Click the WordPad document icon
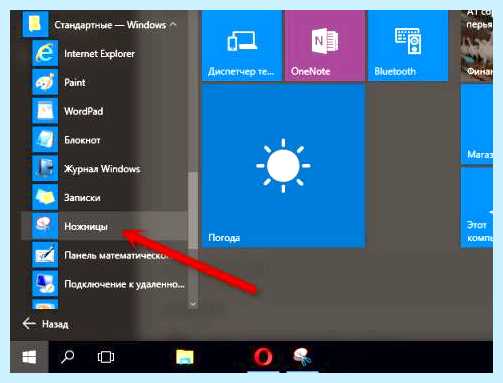The height and width of the screenshot is (383, 503). tap(45, 111)
